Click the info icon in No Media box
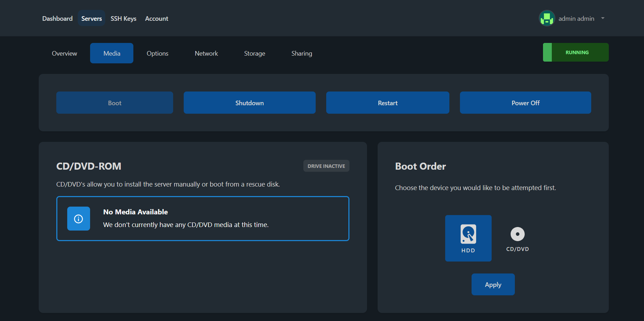This screenshot has height=321, width=644. coord(78,219)
